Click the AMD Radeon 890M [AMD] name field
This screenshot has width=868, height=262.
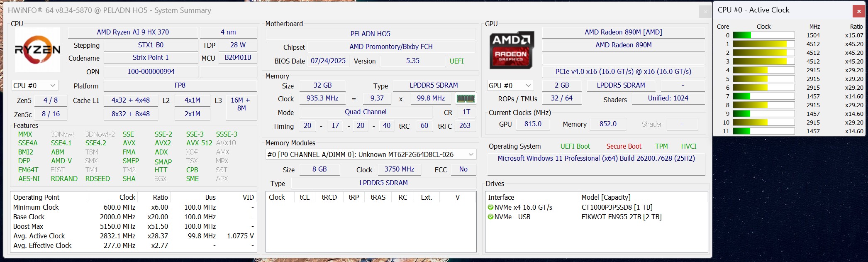pyautogui.click(x=623, y=32)
